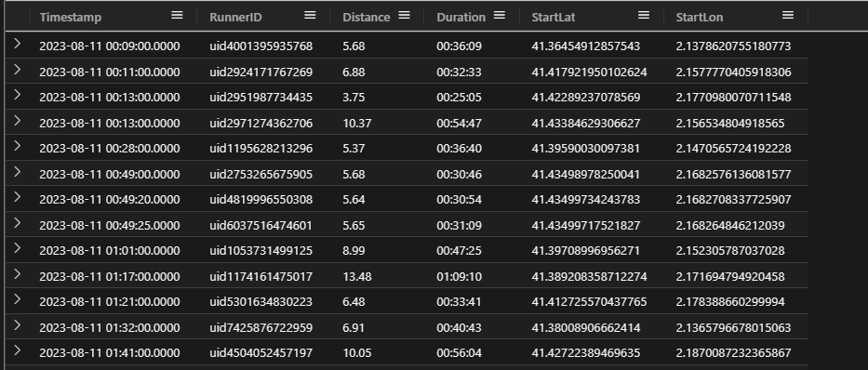Open the StartLon column menu icon
This screenshot has width=868, height=370.
pos(788,16)
